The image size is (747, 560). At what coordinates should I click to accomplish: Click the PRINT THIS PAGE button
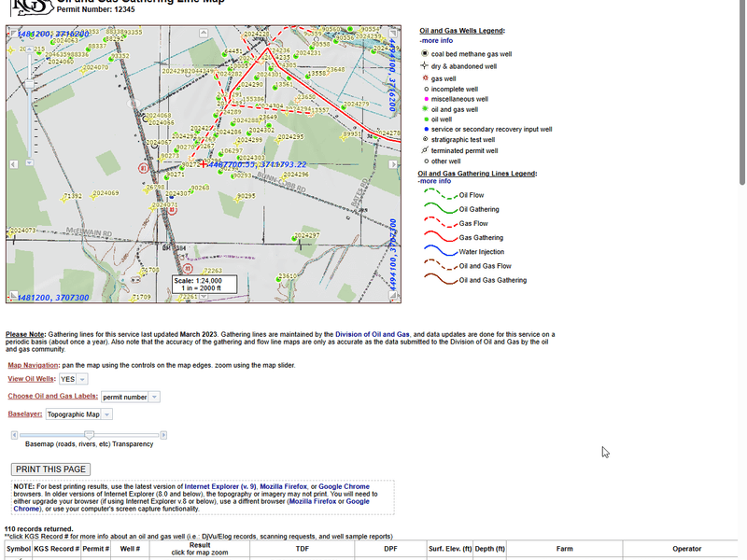click(51, 469)
